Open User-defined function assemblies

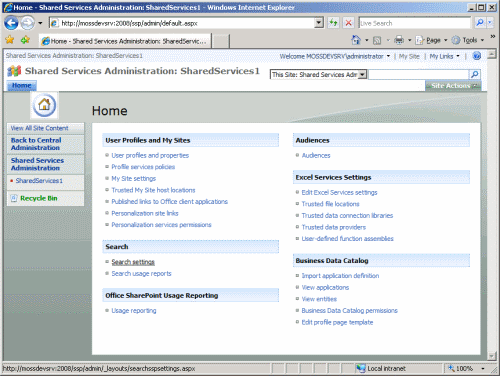pos(348,239)
